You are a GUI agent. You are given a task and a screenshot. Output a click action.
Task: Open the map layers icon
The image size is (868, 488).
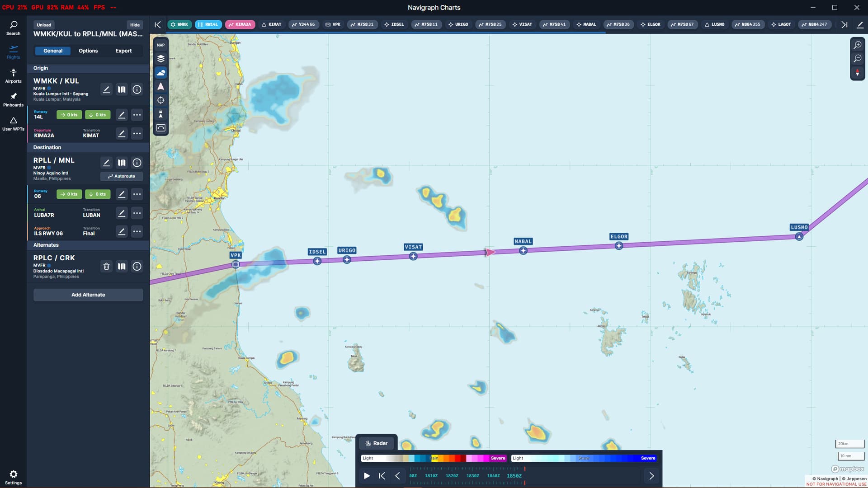pyautogui.click(x=160, y=59)
